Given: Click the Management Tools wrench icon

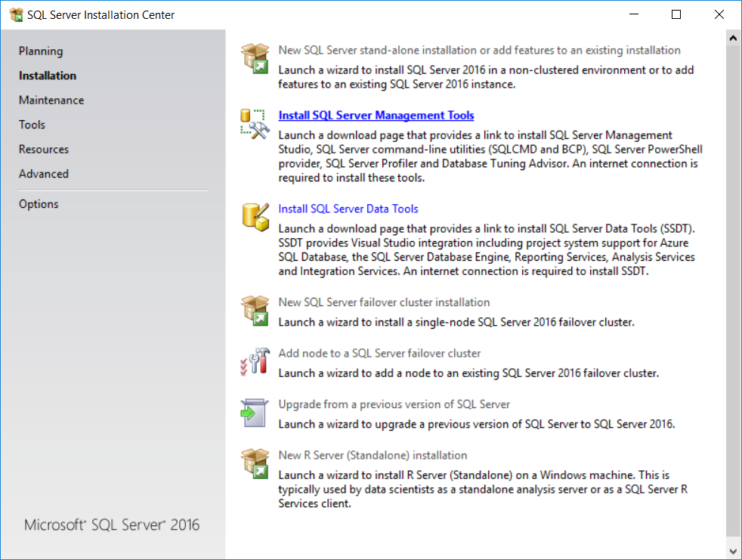Looking at the screenshot, I should click(255, 124).
